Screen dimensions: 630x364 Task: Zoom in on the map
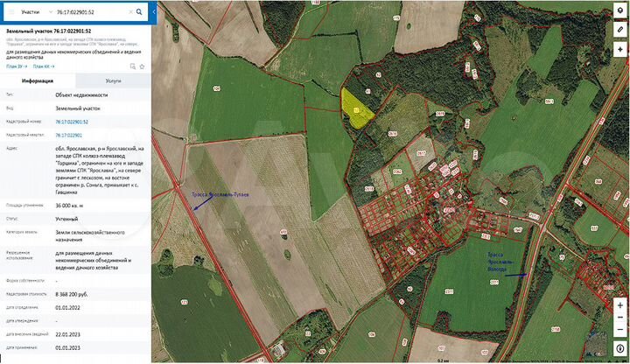(x=619, y=306)
